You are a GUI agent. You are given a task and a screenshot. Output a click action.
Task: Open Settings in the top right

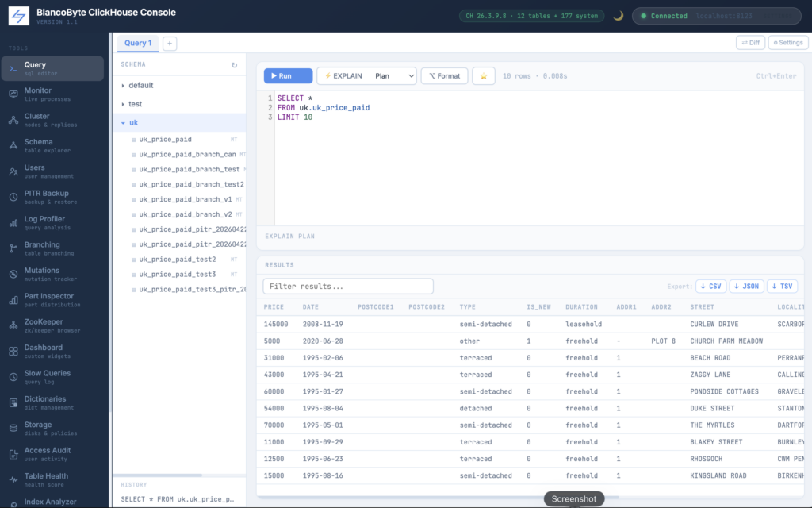coord(788,43)
